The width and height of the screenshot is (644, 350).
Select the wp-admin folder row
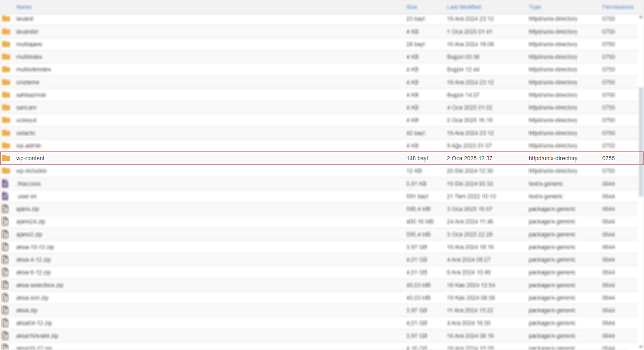coord(319,146)
